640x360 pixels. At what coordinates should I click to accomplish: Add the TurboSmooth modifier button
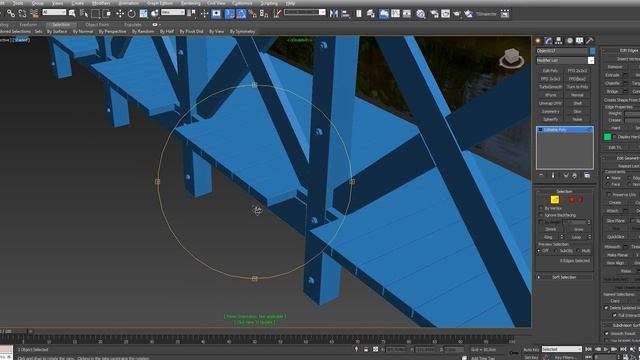point(550,87)
